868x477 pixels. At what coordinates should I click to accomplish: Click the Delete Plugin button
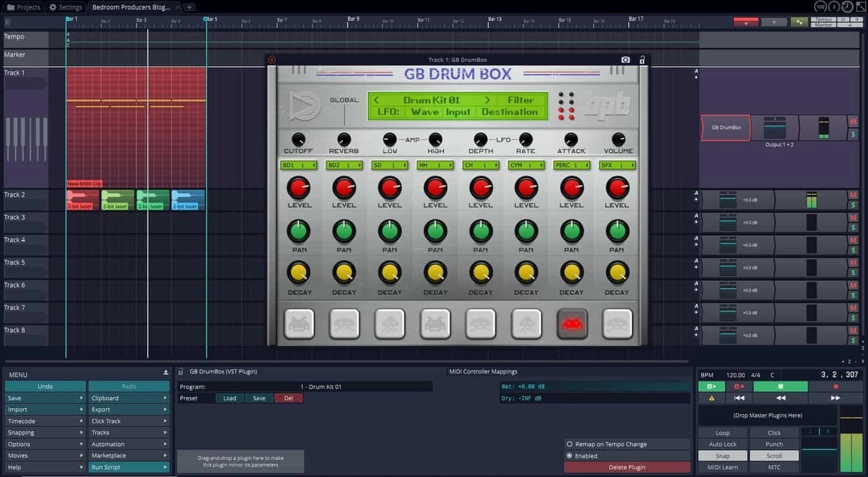(x=627, y=467)
